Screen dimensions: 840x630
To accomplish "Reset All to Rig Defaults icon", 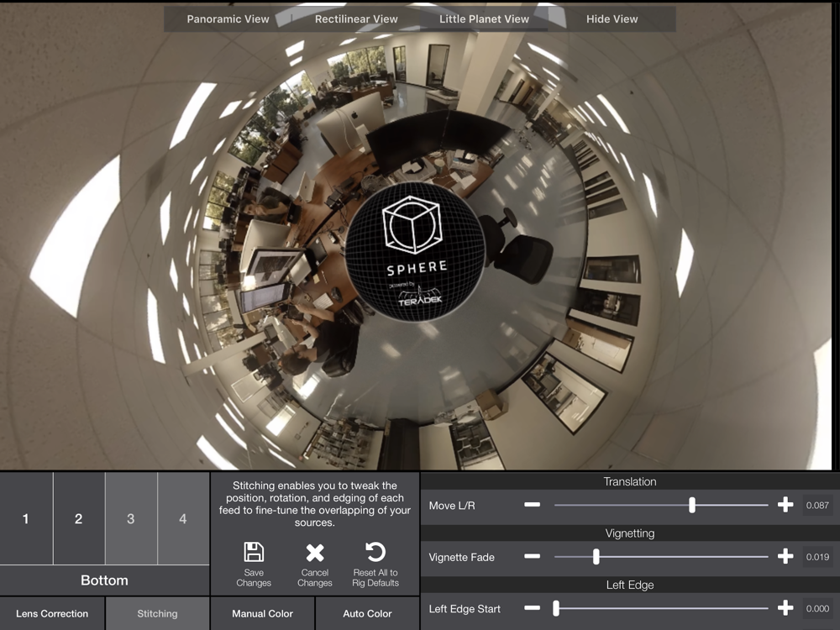I will [x=375, y=552].
